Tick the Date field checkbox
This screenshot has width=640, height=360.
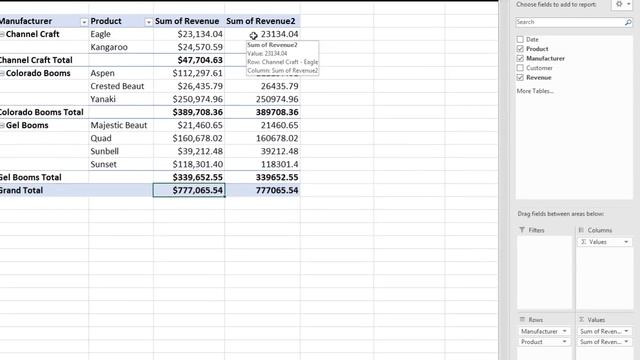520,39
